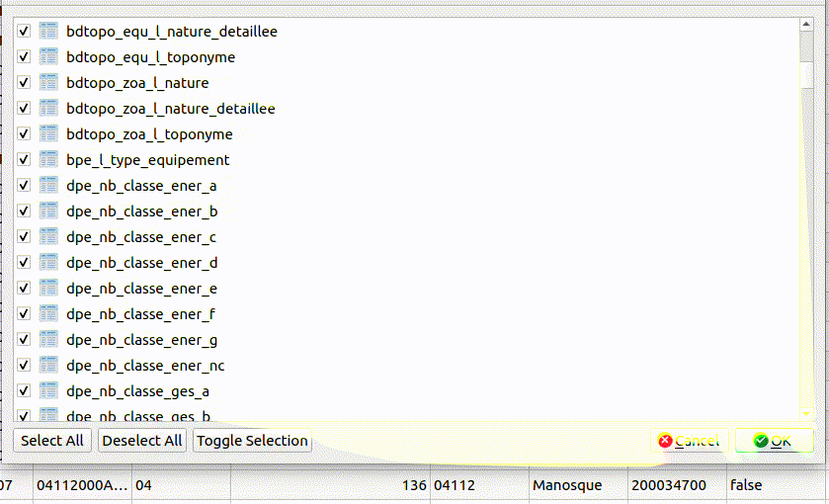Click table icon for bpe_l_type_equipement
The image size is (829, 504).
click(x=48, y=160)
